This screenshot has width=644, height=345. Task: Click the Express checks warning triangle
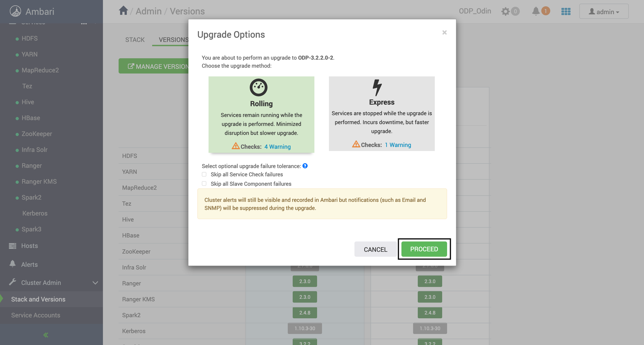(356, 144)
